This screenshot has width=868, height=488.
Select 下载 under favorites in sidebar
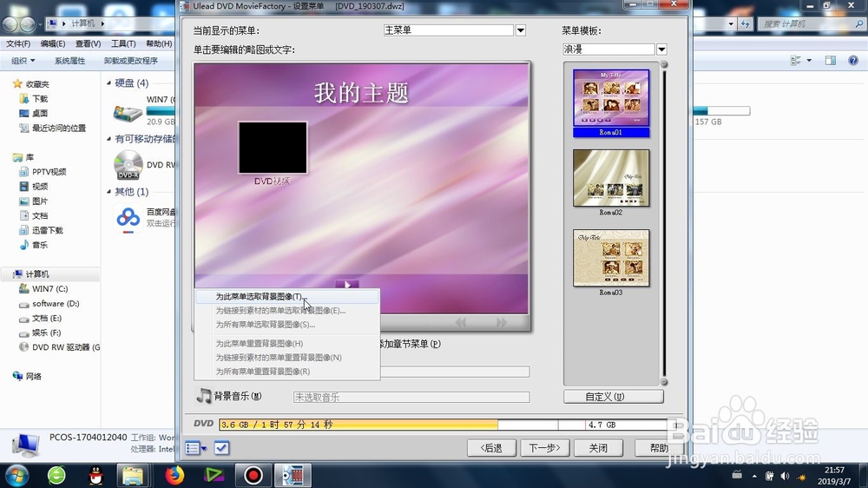click(x=39, y=99)
